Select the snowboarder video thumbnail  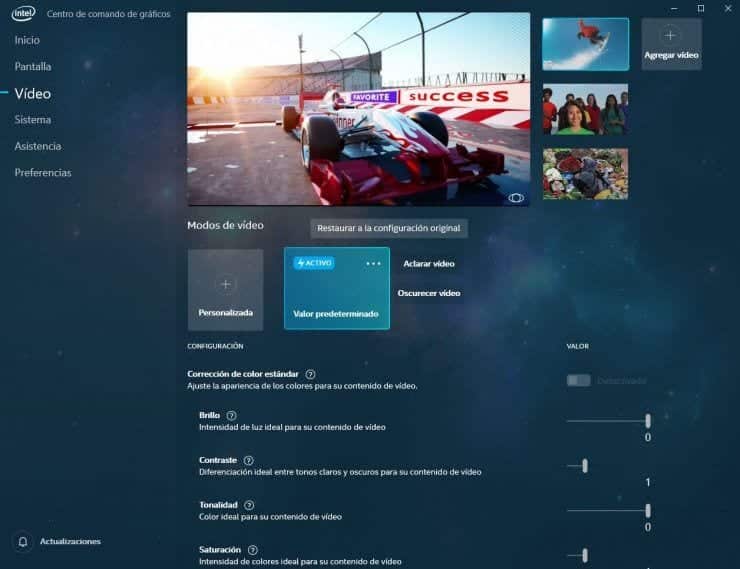[x=585, y=44]
